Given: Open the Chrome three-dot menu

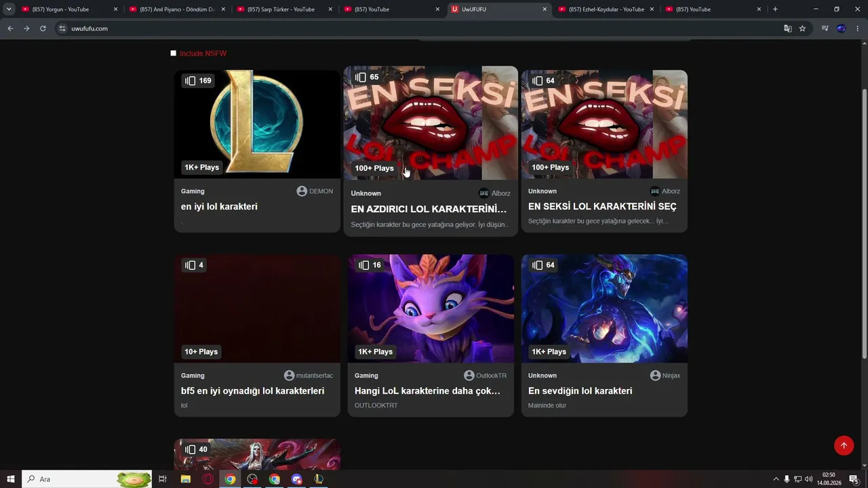Looking at the screenshot, I should tap(857, 28).
